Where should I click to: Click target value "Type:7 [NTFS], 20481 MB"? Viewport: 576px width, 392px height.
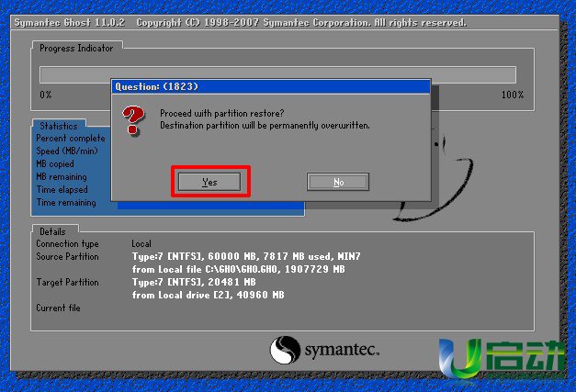(194, 282)
